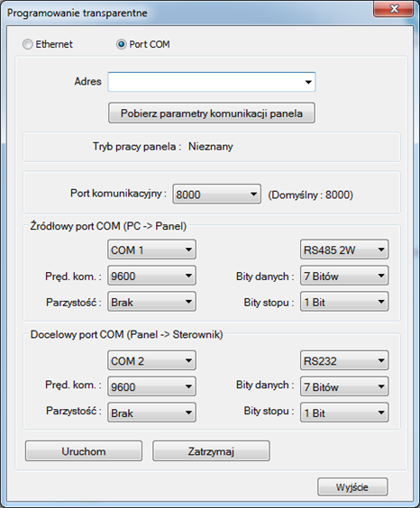
Task: Open source Parzystość Brak dropdown
Action: (x=151, y=302)
